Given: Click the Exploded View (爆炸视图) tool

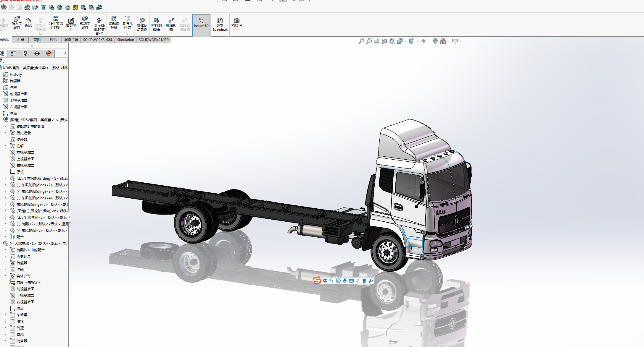Looking at the screenshot, I should (x=171, y=25).
